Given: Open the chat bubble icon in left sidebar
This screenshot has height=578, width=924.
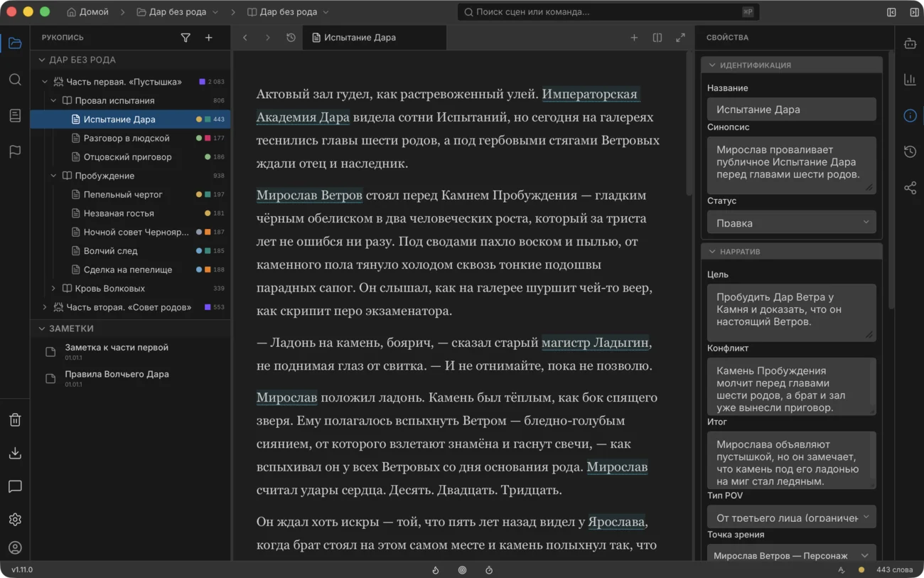Looking at the screenshot, I should coord(15,486).
